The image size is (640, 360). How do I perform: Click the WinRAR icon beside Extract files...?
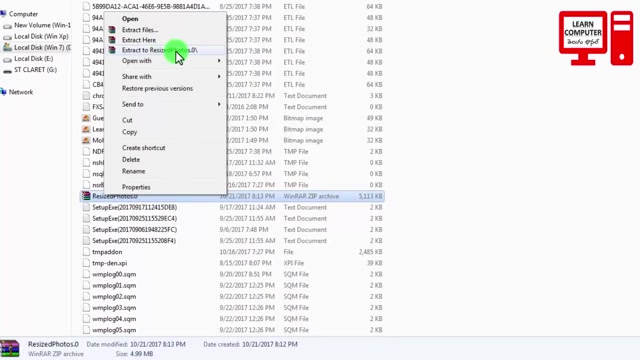112,30
